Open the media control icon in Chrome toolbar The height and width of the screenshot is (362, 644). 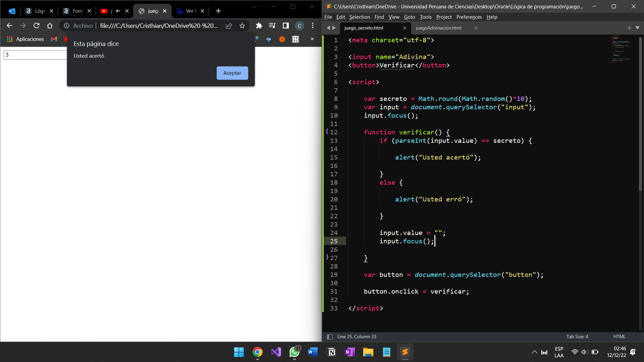(272, 26)
